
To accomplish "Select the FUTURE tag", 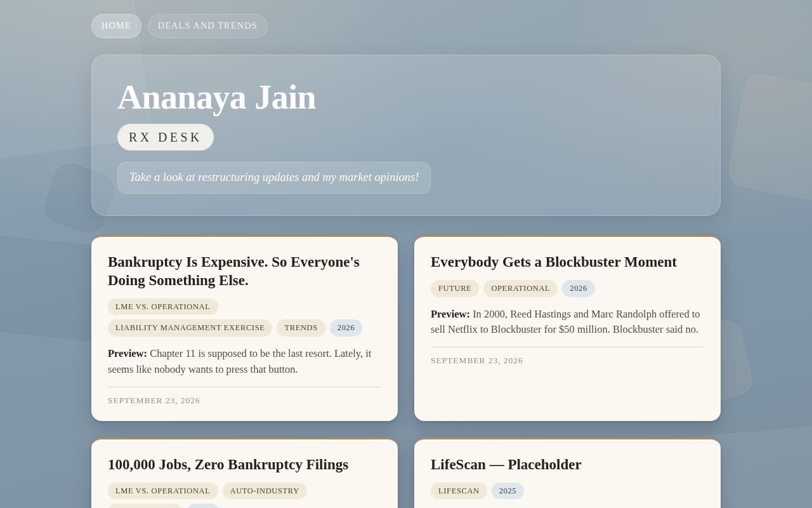I will coord(455,288).
